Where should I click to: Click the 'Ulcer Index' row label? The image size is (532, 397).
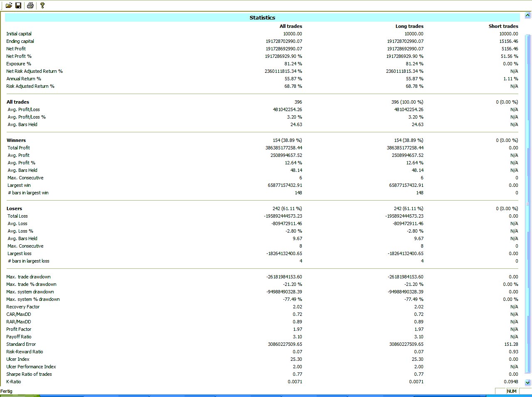(x=18, y=359)
